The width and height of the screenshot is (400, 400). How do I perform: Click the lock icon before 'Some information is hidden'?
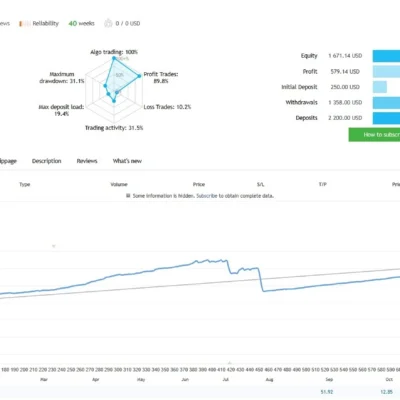pyautogui.click(x=128, y=196)
